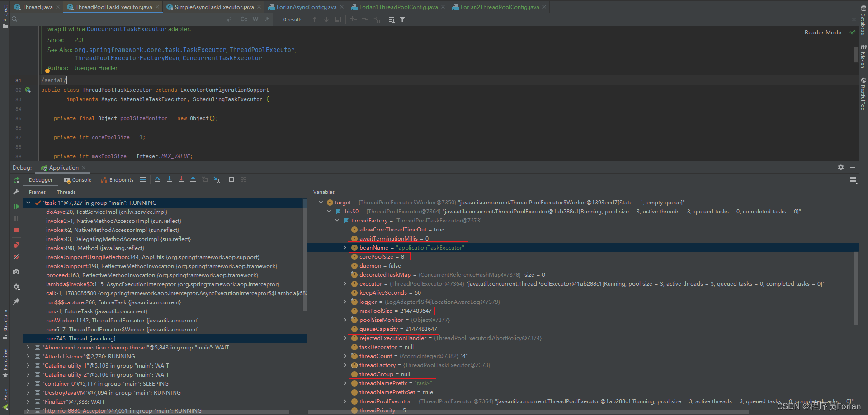Collapse the target variable node

(321, 203)
